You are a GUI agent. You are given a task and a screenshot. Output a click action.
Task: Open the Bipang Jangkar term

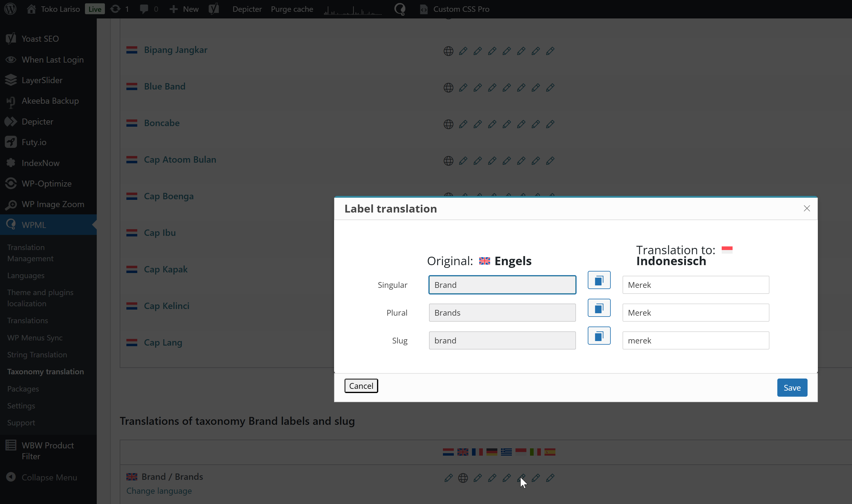tap(176, 50)
